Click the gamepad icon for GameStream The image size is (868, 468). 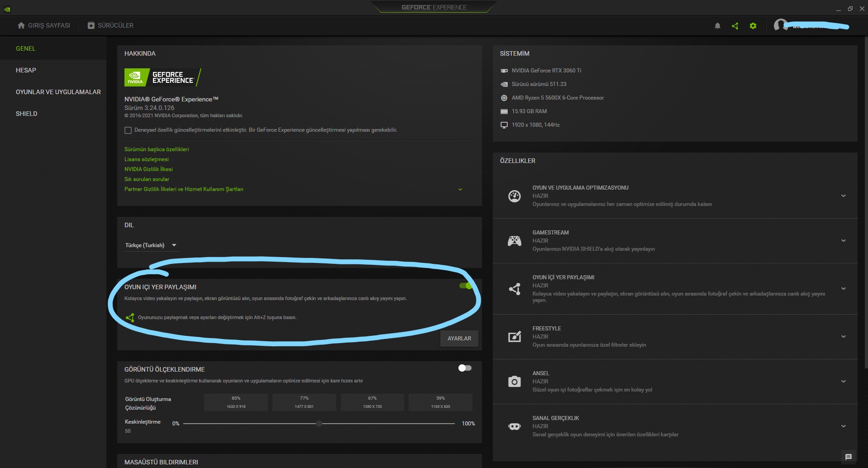point(515,241)
